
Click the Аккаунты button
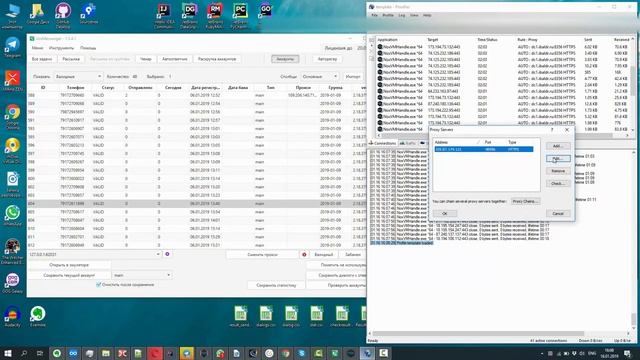point(285,59)
